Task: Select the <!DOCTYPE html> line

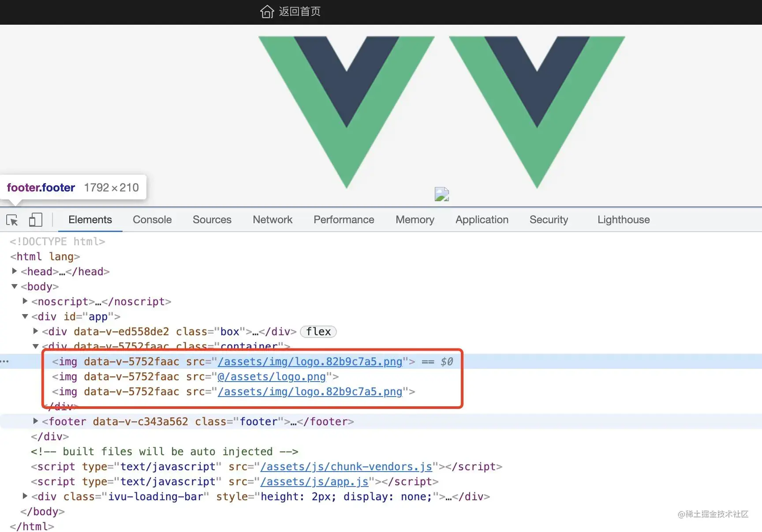Action: pos(57,242)
